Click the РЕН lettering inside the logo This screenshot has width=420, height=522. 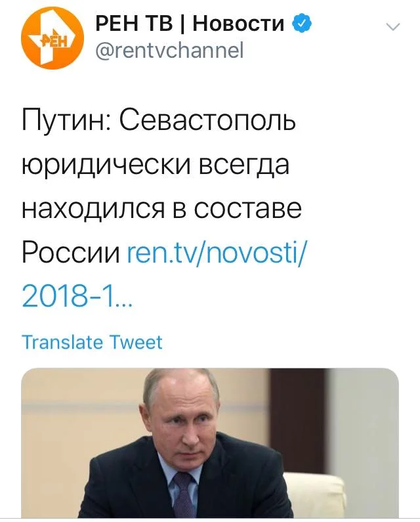54,40
